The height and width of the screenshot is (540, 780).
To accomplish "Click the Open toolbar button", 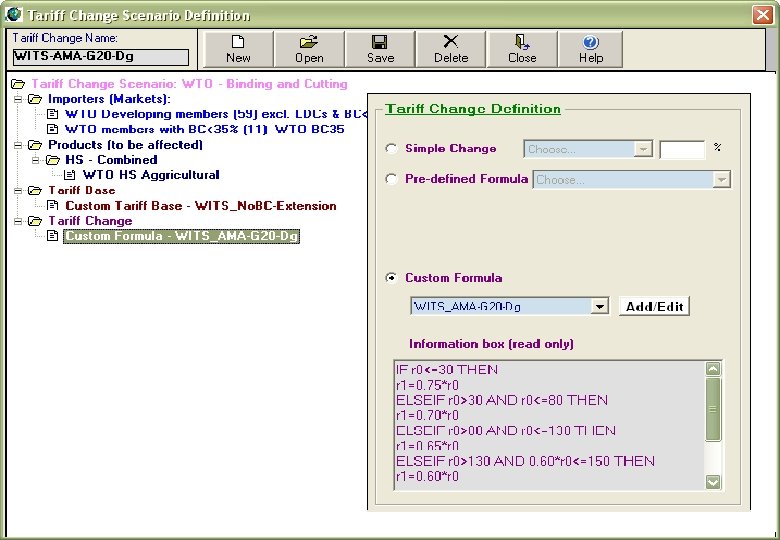I will (309, 49).
